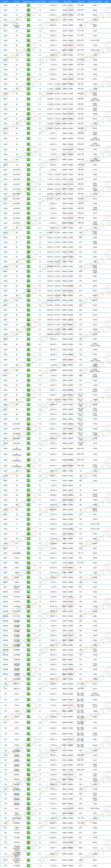
Task: Click fuel icon in VW GOLF ALLTRACK row
Action: [29, 751]
